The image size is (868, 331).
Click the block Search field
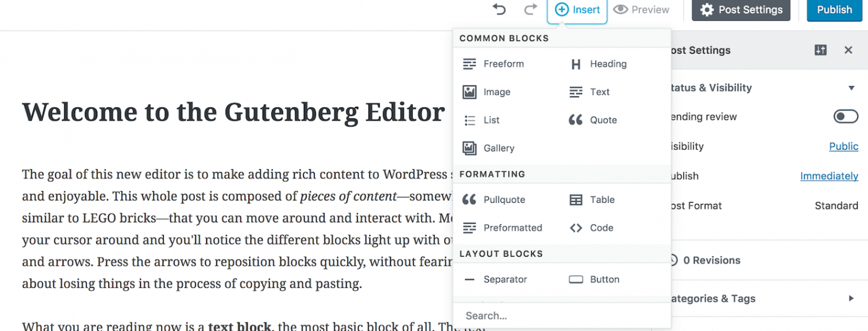(561, 316)
